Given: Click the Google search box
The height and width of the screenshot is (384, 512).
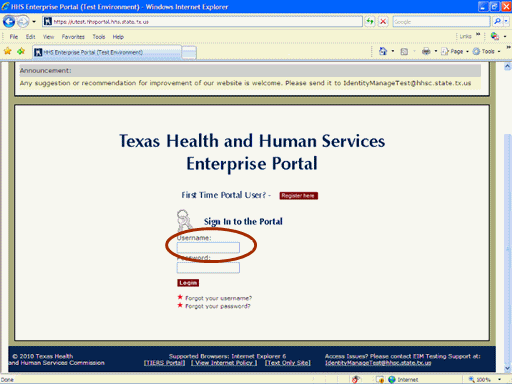Looking at the screenshot, I should click(441, 22).
